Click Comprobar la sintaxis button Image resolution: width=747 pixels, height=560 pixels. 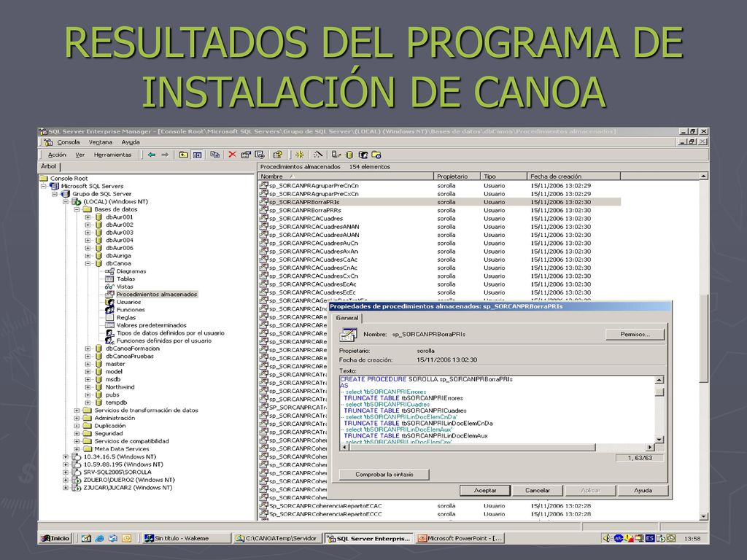384,474
